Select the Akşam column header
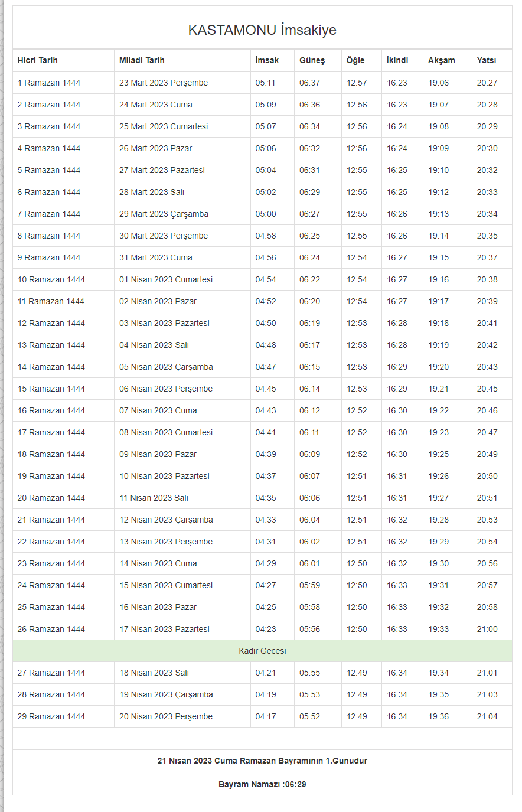Viewport: 522px width, 812px height. (x=442, y=60)
